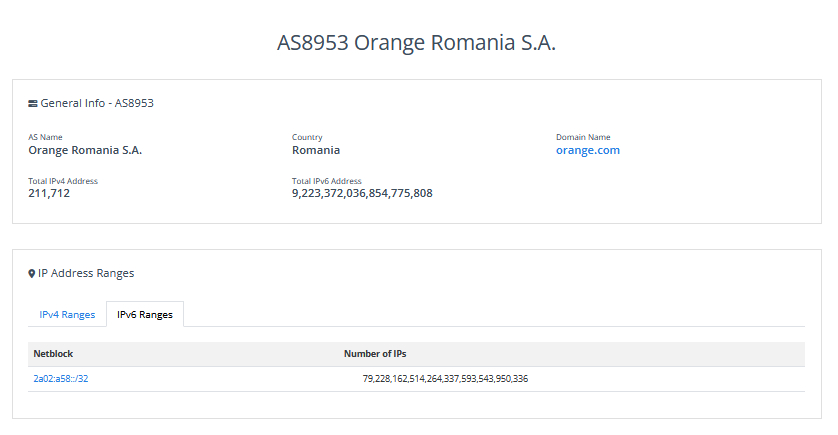Viewport: 838px width, 435px height.
Task: Click the Domain Name label
Action: tap(583, 137)
